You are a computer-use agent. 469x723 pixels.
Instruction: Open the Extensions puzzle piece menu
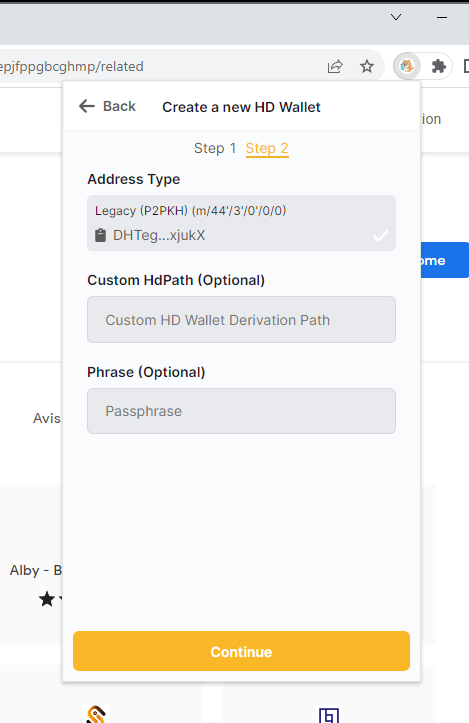point(439,66)
